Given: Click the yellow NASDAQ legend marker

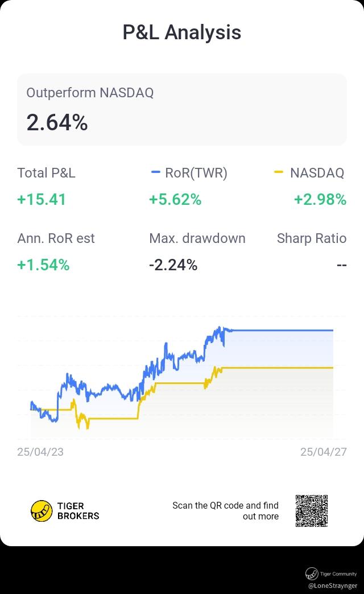Looking at the screenshot, I should point(279,172).
